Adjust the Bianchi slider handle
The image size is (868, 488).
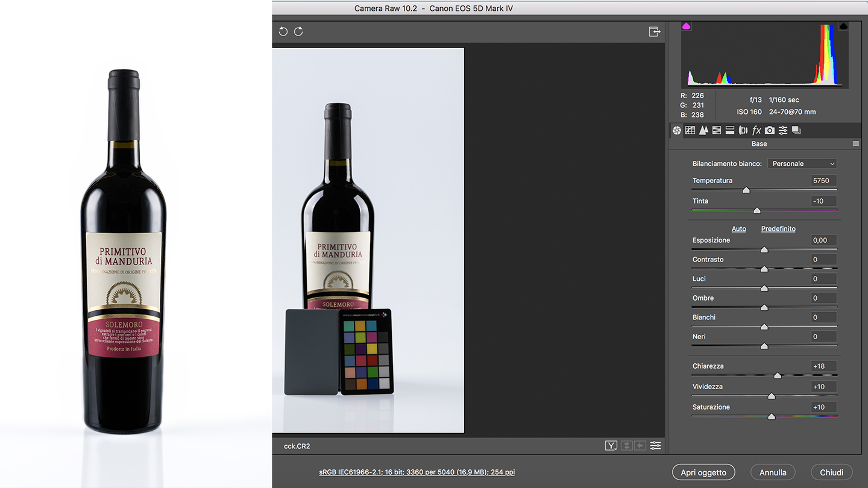click(764, 327)
